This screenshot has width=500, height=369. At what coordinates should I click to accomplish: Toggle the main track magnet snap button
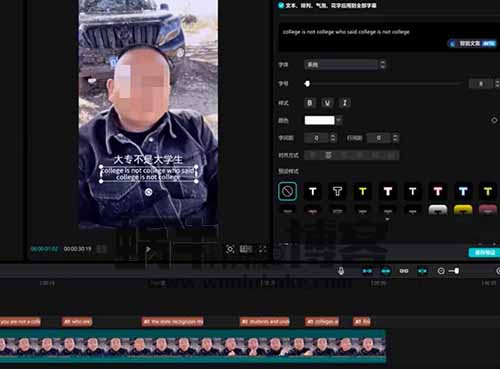(x=367, y=271)
